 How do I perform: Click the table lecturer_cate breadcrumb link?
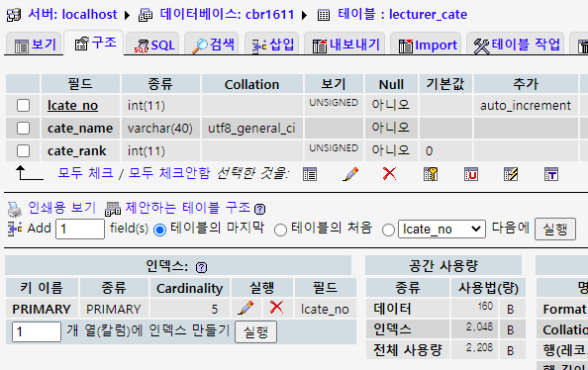coord(402,14)
